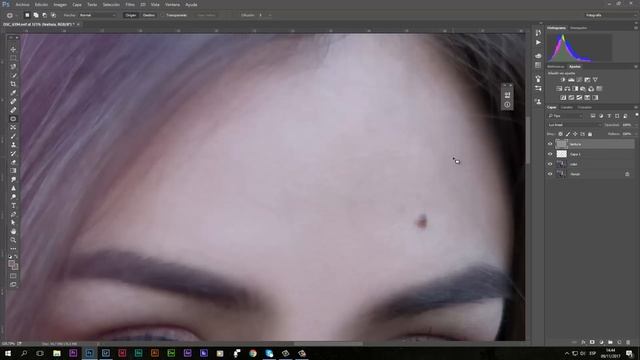The width and height of the screenshot is (640, 360).
Task: Open the Archivo menu
Action: pyautogui.click(x=22, y=4)
